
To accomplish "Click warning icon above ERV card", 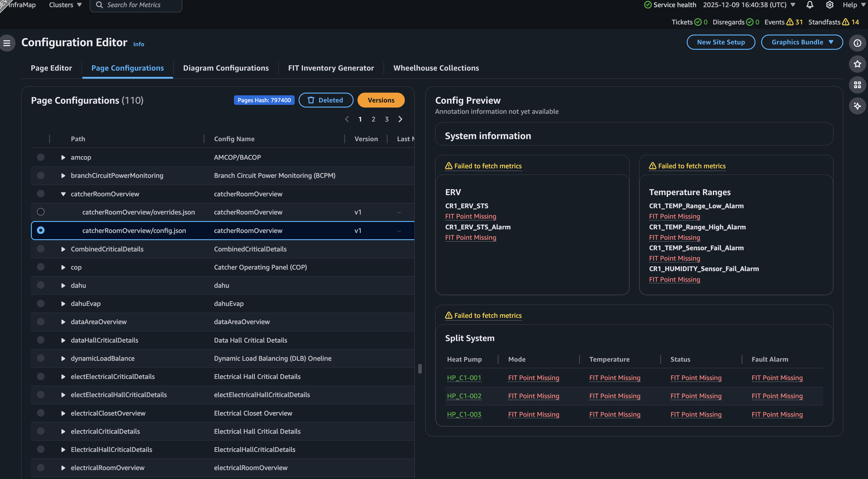I will [x=449, y=166].
